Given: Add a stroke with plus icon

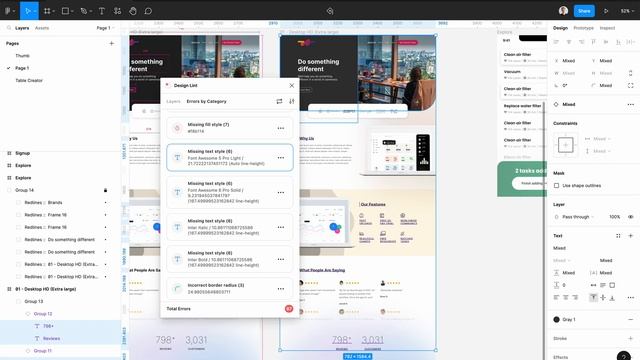Looking at the screenshot, I should point(630,338).
